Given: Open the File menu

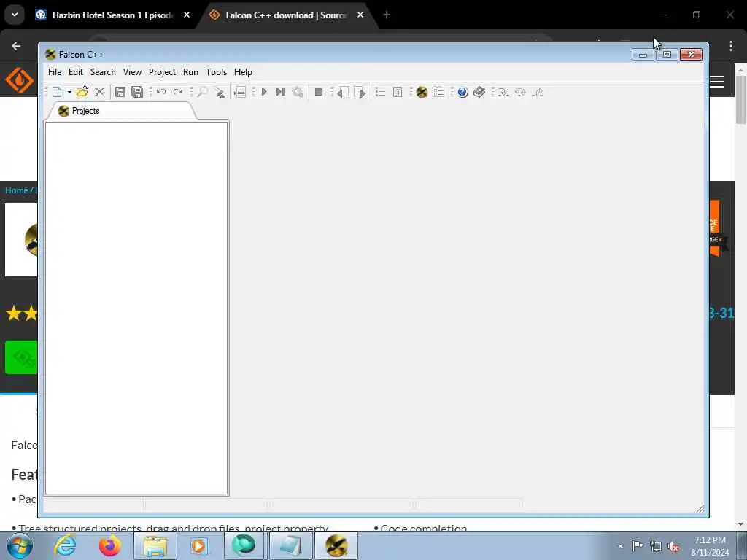Looking at the screenshot, I should [55, 72].
